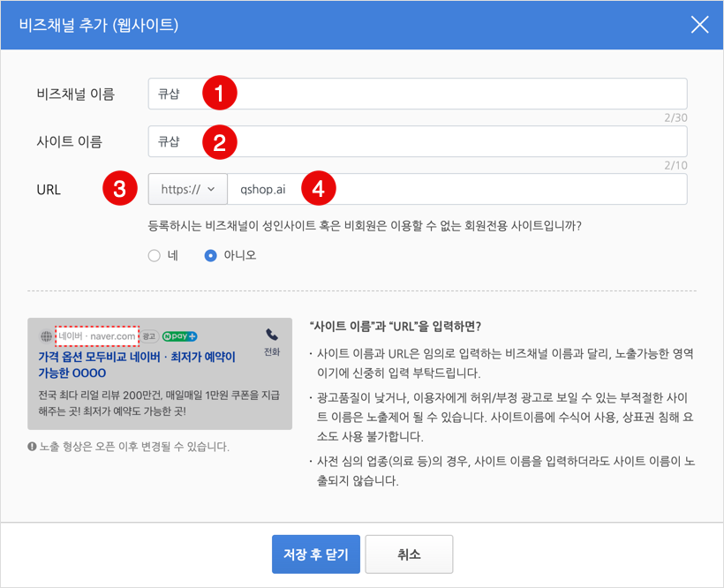Click the 저장 후 닫기 button

[316, 554]
